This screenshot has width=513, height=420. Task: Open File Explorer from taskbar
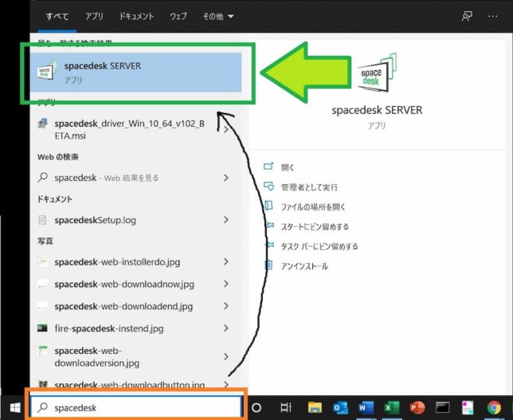click(315, 408)
